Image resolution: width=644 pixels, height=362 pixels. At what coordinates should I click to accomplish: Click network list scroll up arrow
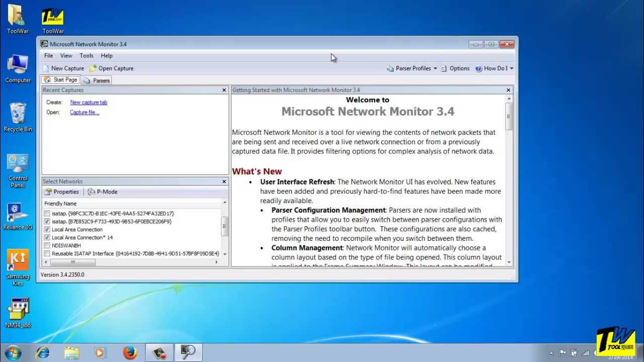coord(225,203)
